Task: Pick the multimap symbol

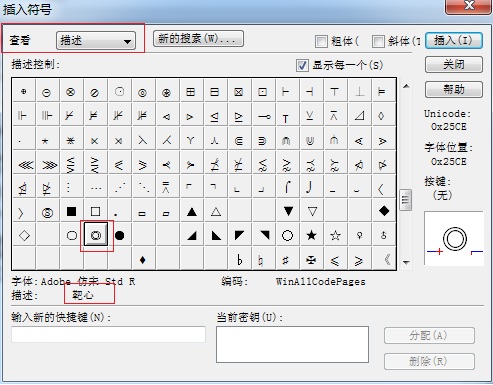Action: pyautogui.click(x=265, y=116)
